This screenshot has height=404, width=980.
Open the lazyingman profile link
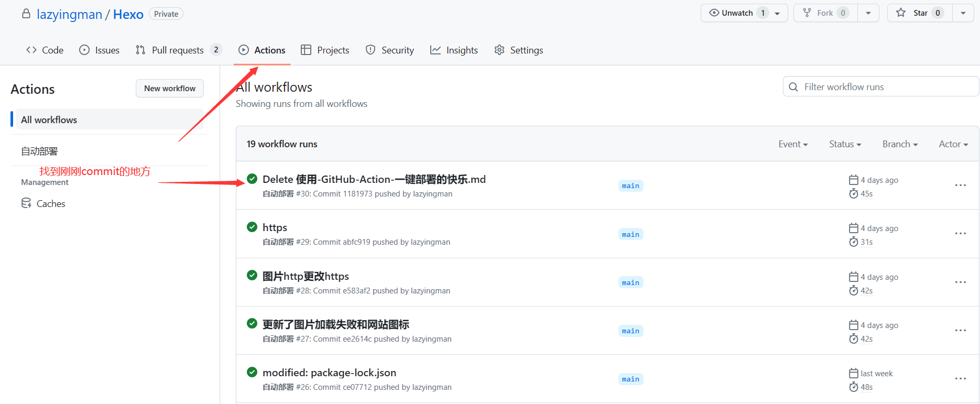pyautogui.click(x=69, y=14)
